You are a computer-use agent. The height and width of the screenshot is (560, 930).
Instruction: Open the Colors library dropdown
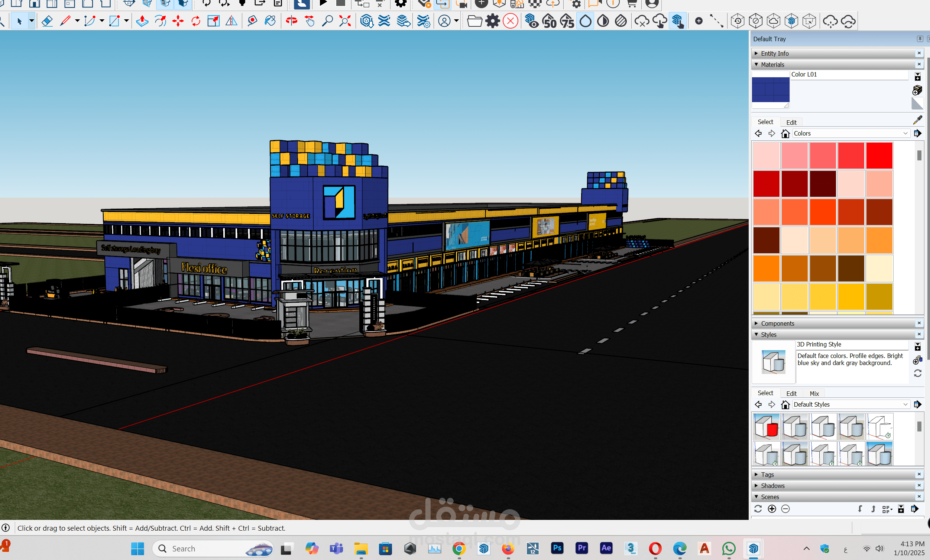(905, 133)
